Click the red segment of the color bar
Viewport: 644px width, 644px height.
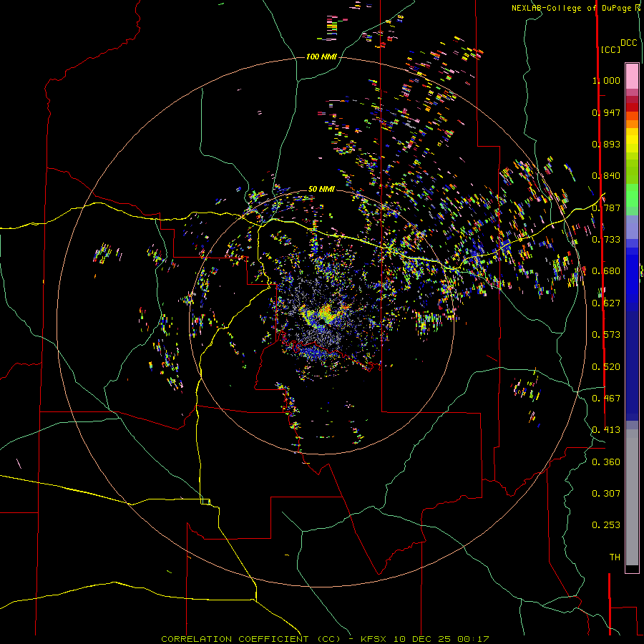632,107
